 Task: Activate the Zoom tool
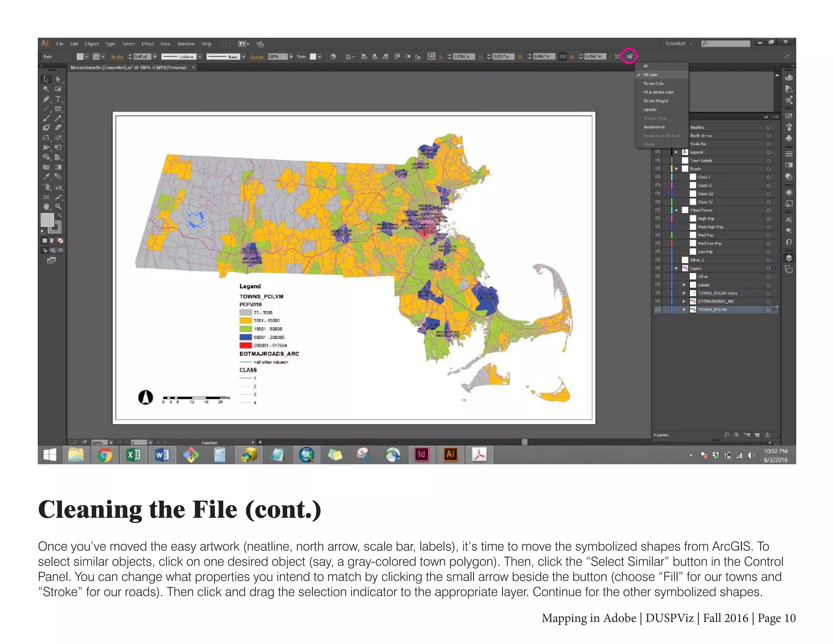coord(58,206)
